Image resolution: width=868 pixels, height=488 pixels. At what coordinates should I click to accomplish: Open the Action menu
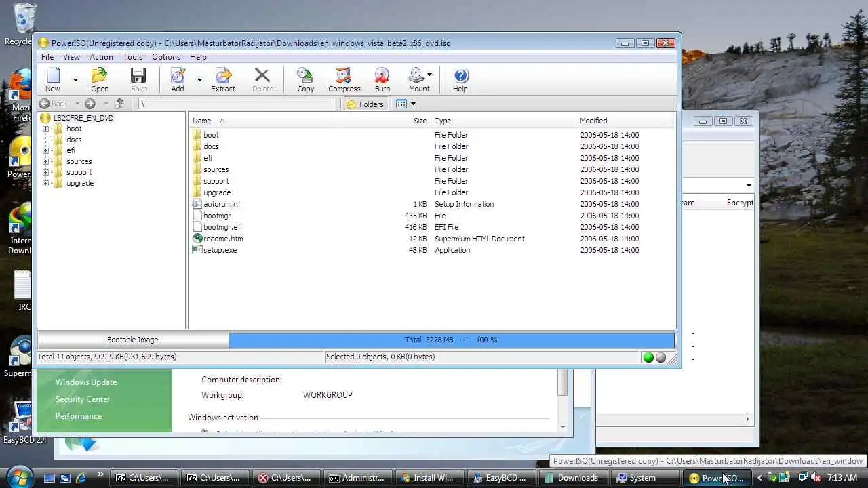coord(101,57)
